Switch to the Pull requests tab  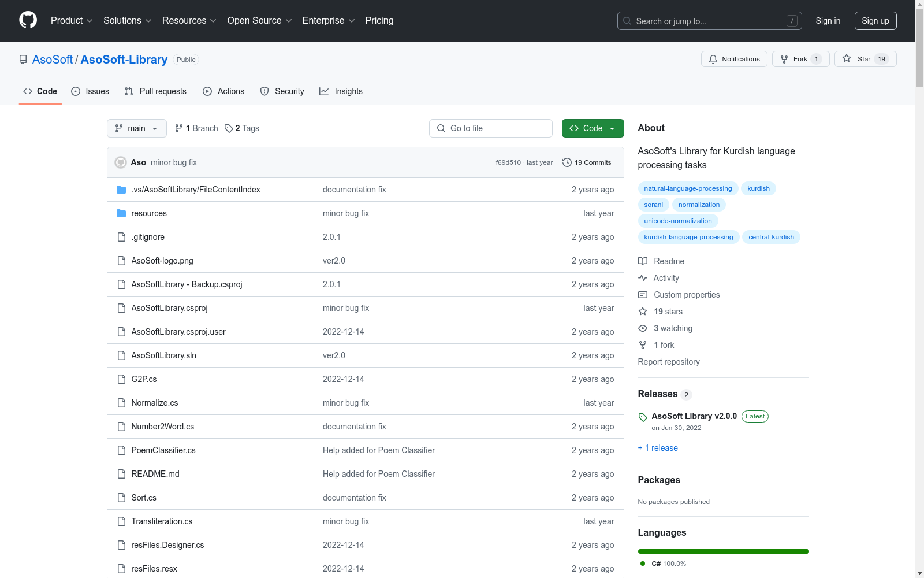(155, 91)
